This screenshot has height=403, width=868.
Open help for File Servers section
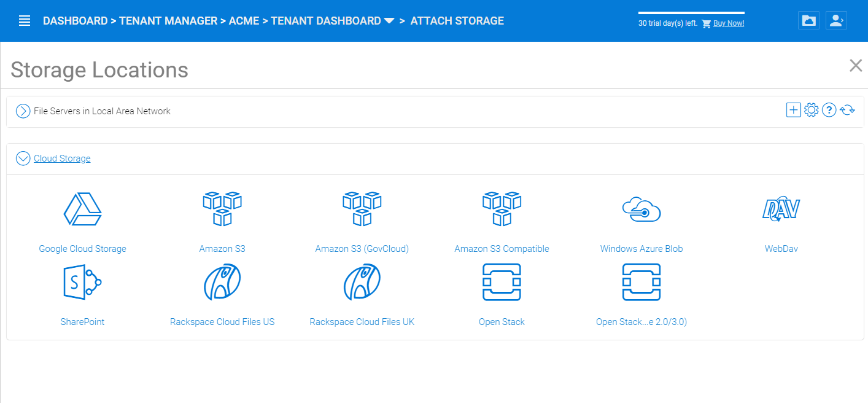(x=829, y=110)
